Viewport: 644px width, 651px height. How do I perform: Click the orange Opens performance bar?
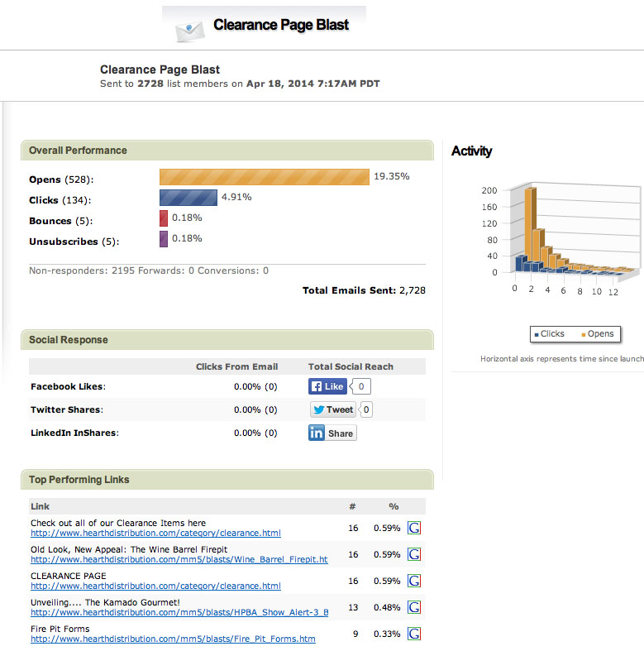[x=264, y=177]
